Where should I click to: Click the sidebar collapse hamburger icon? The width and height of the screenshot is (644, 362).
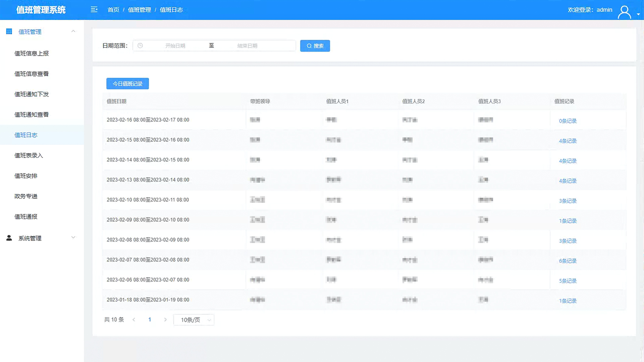94,10
